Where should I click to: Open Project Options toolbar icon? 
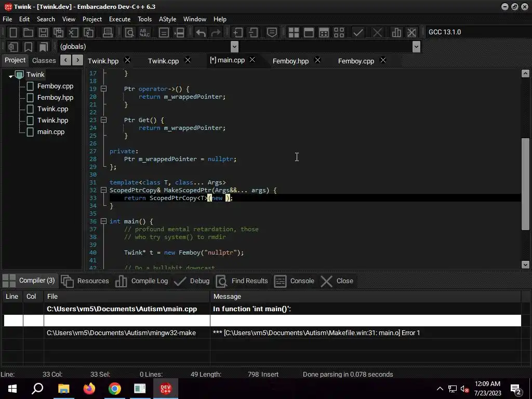tap(272, 33)
